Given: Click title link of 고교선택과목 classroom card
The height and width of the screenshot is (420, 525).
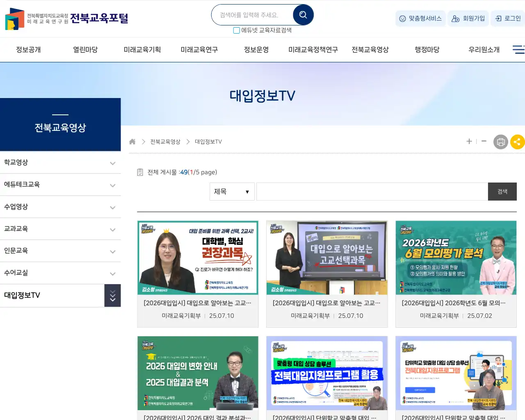Looking at the screenshot, I should point(327,303).
